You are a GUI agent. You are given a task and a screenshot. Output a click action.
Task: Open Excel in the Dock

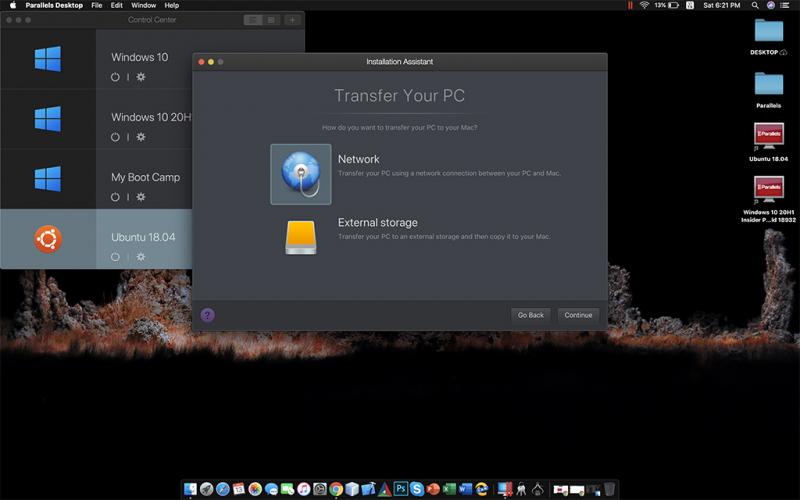pos(449,489)
